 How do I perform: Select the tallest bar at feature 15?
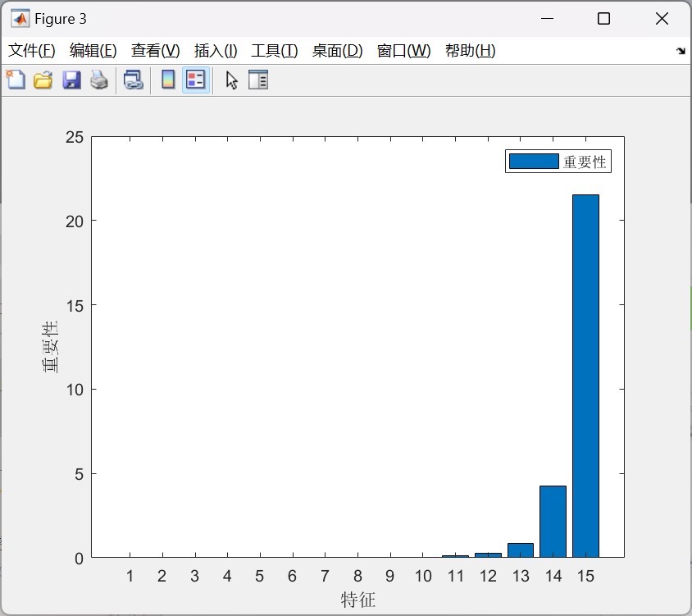tap(585, 376)
